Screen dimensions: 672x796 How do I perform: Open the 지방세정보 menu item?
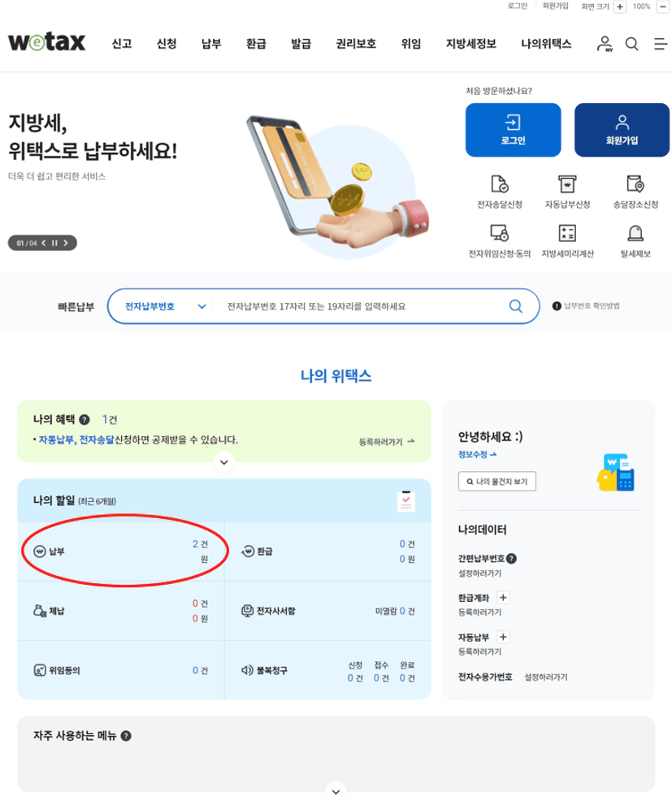470,44
